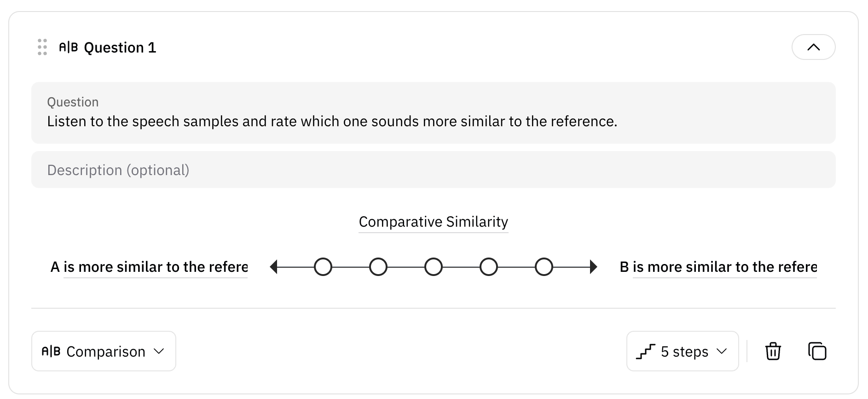The width and height of the screenshot is (868, 399).
Task: Edit the right label 'B is more similar'
Action: click(718, 267)
